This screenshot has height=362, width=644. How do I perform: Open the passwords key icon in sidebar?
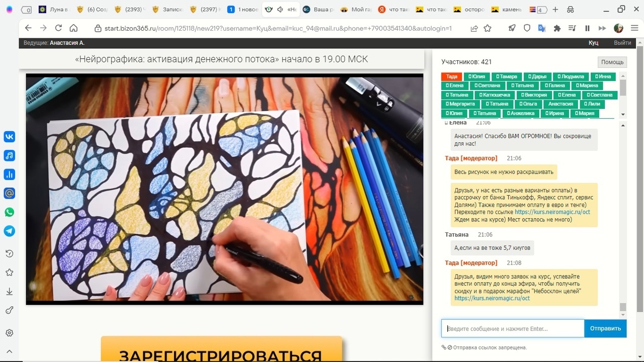point(9,310)
